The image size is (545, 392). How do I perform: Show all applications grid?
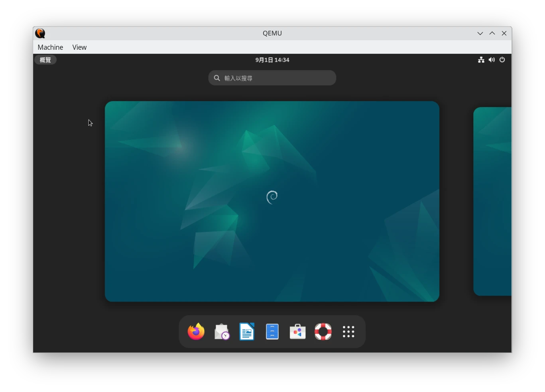pyautogui.click(x=348, y=331)
